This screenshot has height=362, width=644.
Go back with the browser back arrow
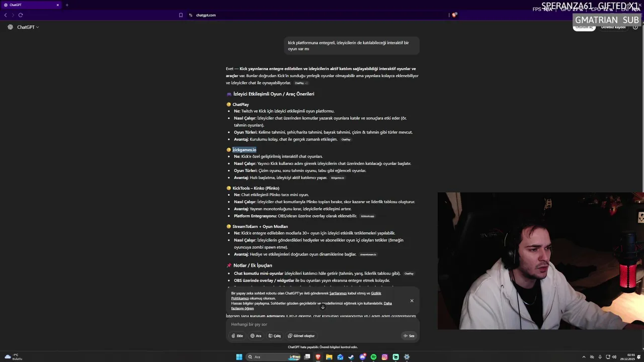tap(6, 15)
